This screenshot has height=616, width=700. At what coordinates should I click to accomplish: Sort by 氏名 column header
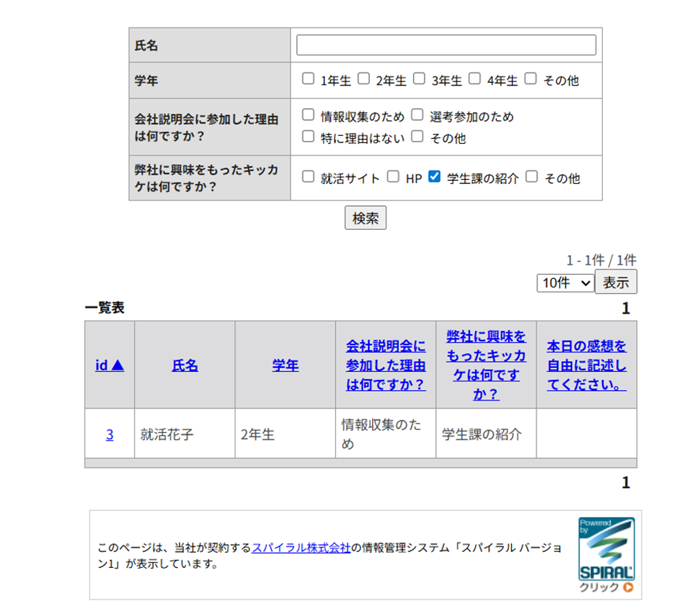[185, 365]
